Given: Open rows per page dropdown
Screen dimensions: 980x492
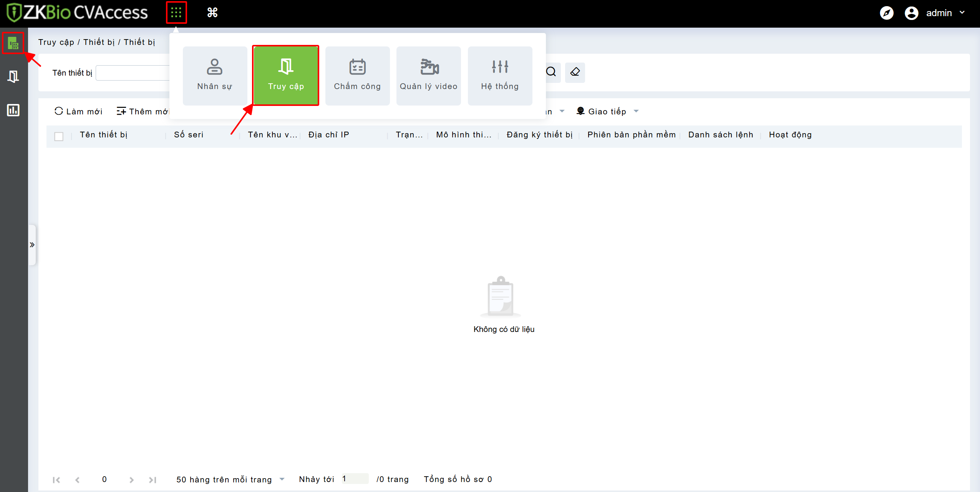Looking at the screenshot, I should coord(230,479).
